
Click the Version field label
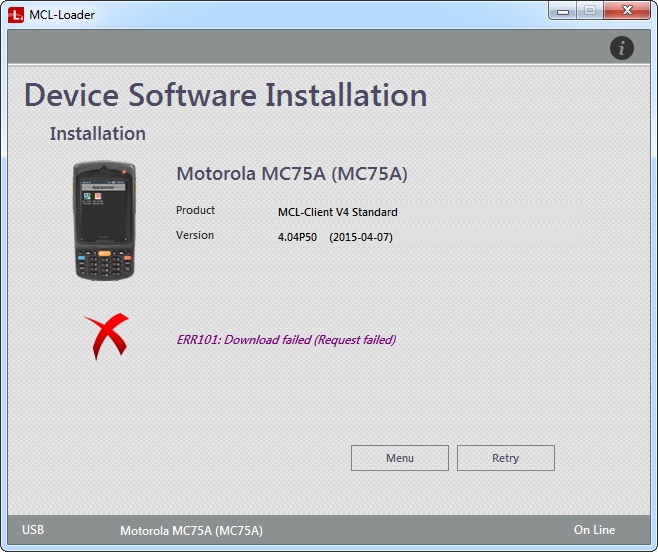195,236
